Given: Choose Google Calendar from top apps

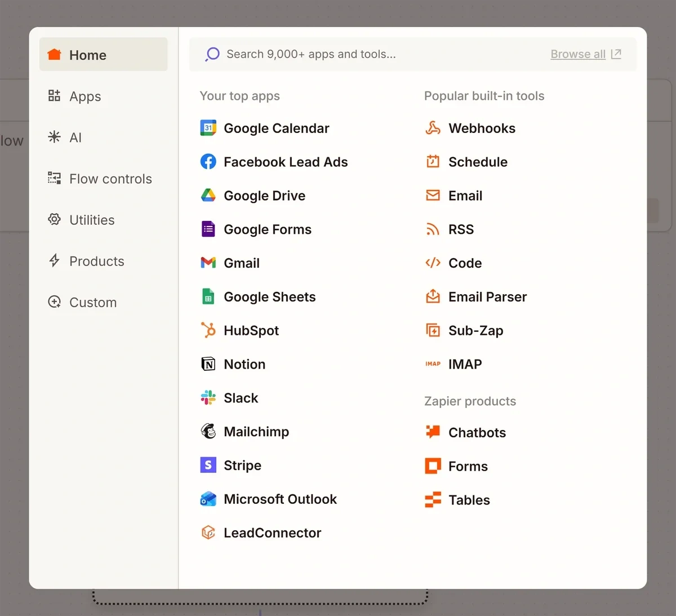Looking at the screenshot, I should 276,128.
